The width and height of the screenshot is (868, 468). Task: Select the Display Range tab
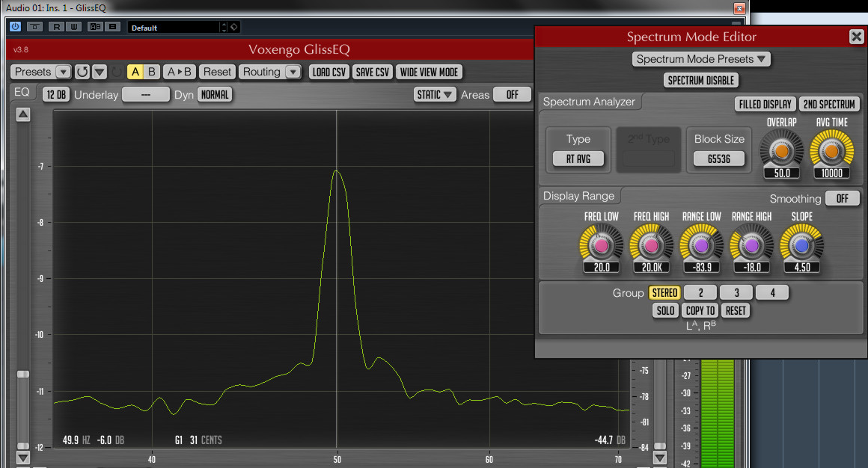coord(578,196)
